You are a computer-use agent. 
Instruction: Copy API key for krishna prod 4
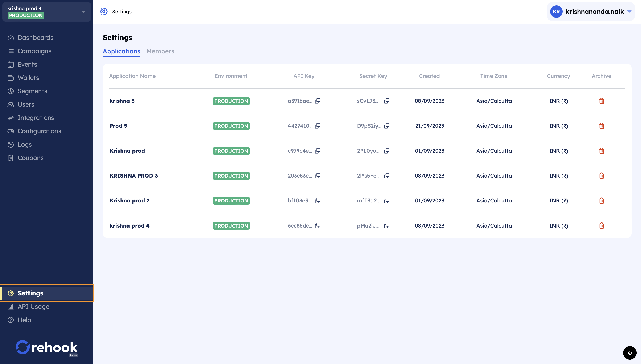318,226
